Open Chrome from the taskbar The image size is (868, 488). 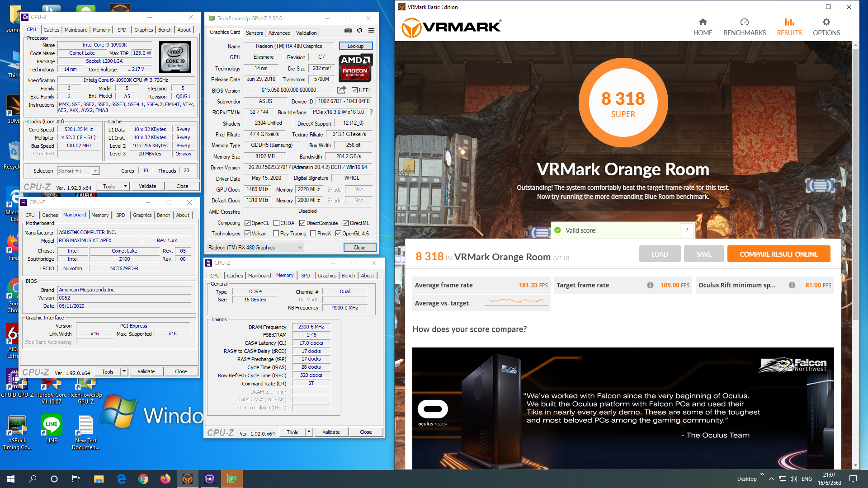143,479
